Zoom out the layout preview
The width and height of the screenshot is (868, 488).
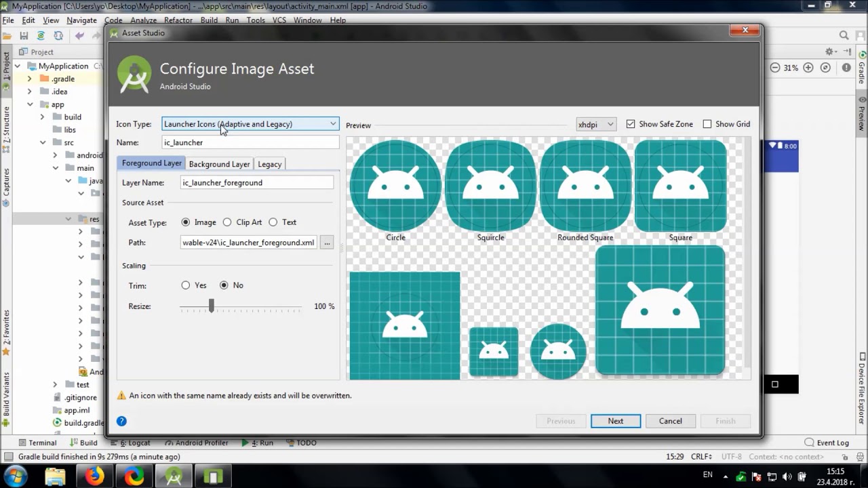(x=775, y=68)
